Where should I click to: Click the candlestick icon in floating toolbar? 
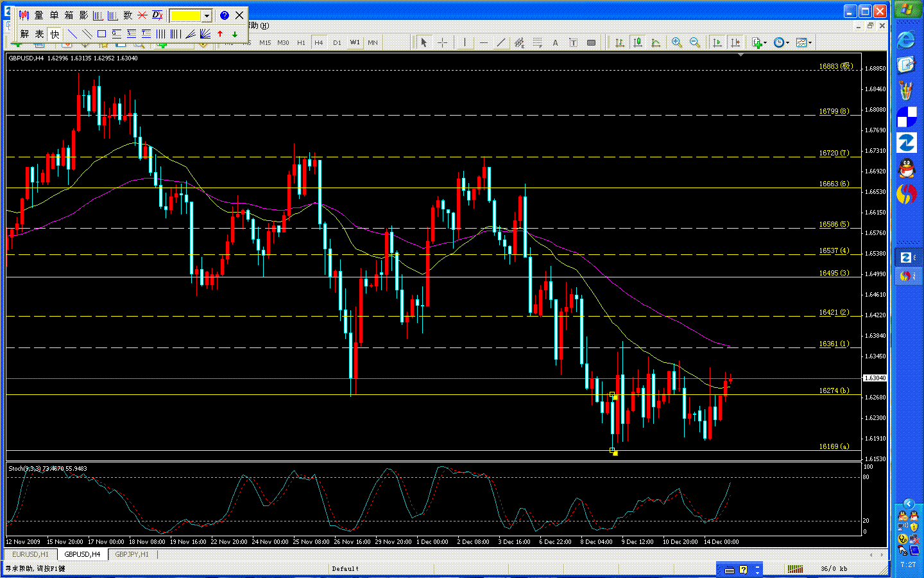[x=24, y=15]
